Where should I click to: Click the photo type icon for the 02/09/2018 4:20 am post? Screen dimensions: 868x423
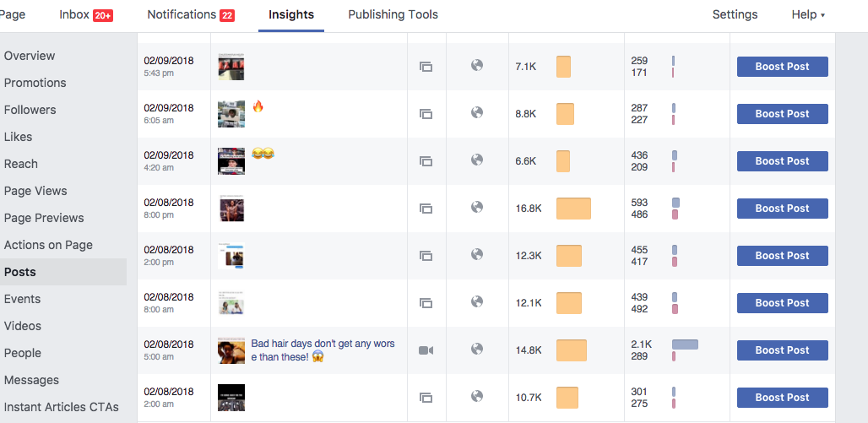coord(426,161)
